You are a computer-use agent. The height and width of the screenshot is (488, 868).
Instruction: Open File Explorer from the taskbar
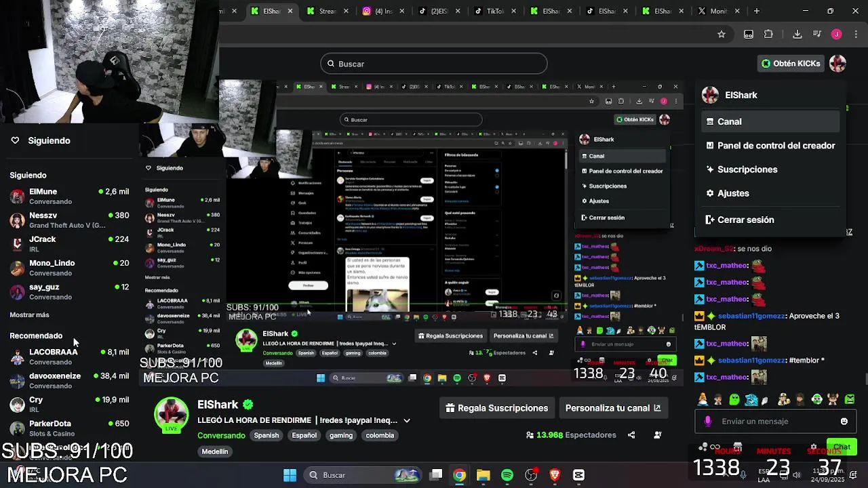point(484,475)
